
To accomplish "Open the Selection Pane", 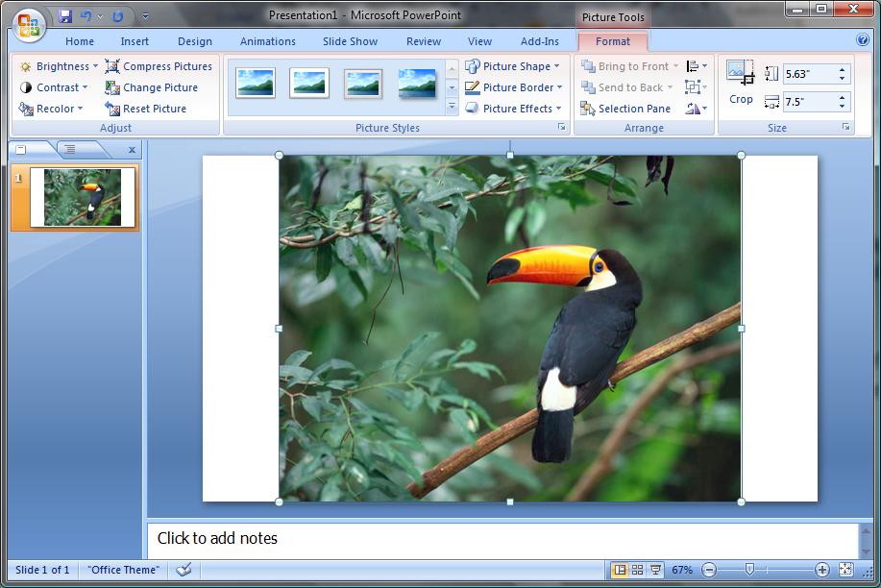I will [625, 109].
